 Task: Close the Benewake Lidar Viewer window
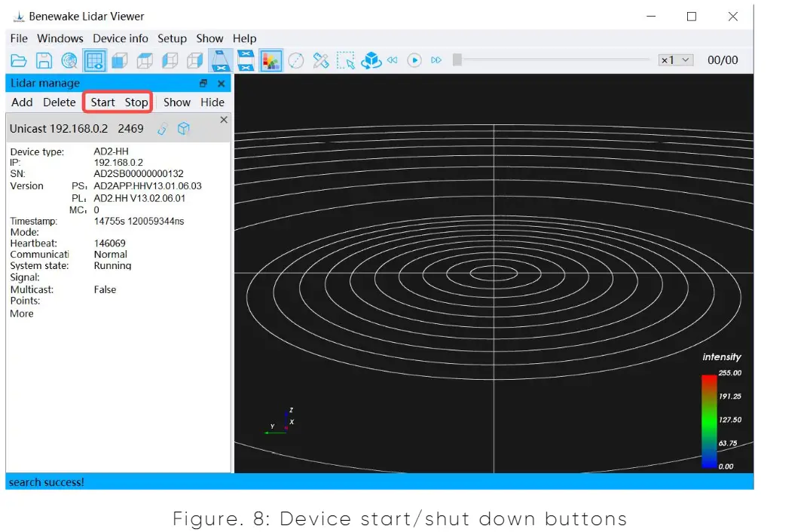tap(733, 17)
